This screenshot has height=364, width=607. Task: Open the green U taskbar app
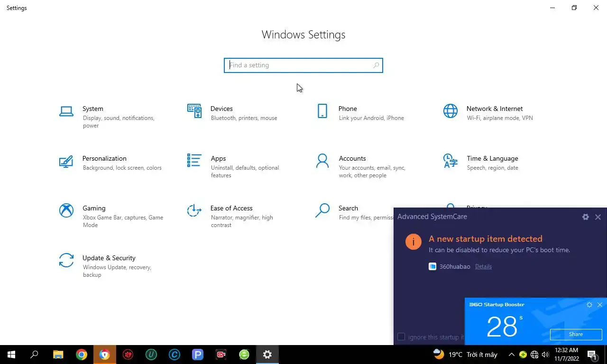(151, 355)
